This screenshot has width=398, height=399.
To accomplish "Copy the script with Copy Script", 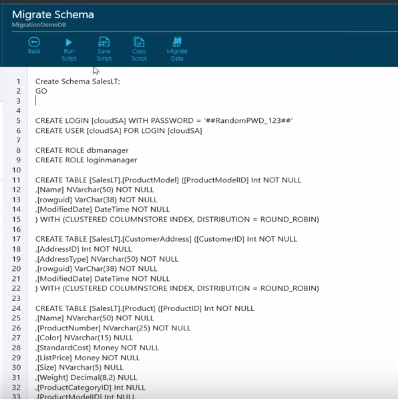I will 139,49.
